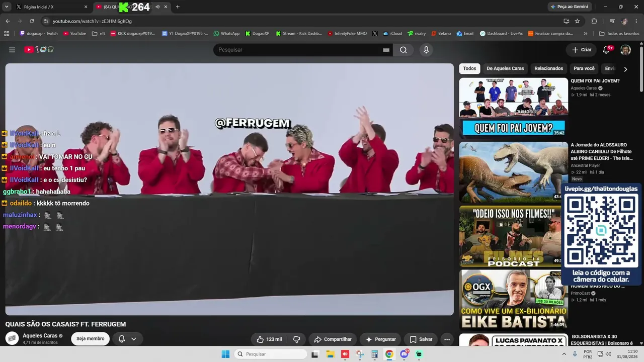Show hidden system tray icons
This screenshot has height=362, width=644.
tap(564, 354)
